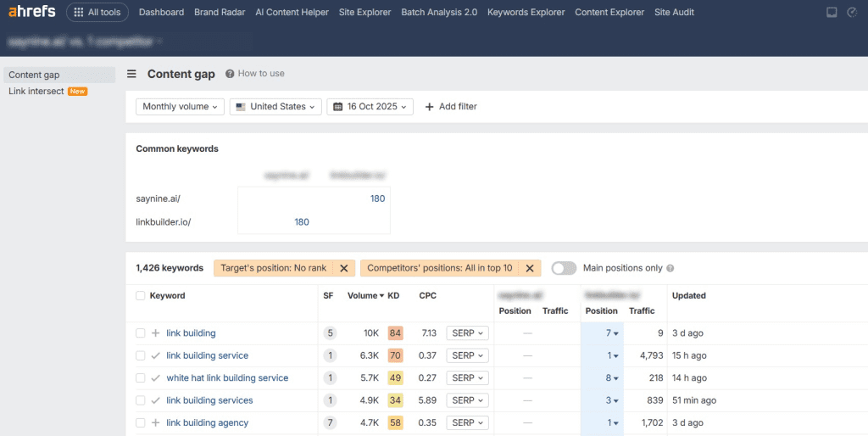This screenshot has width=868, height=436.
Task: Open the United States country dropdown
Action: (275, 106)
